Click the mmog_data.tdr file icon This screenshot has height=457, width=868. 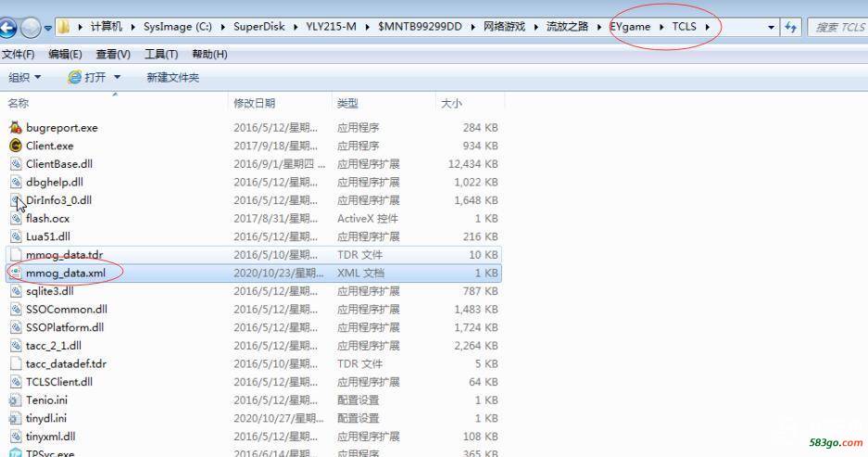[x=16, y=255]
